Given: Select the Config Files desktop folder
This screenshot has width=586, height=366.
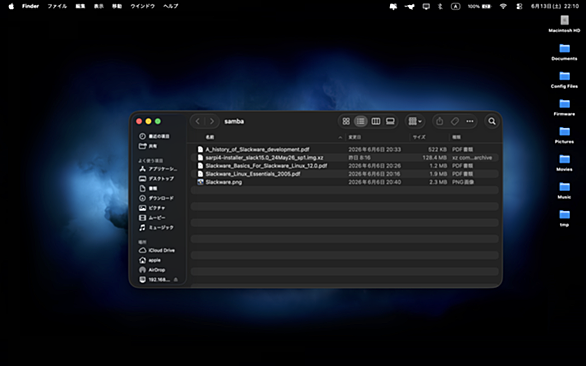Looking at the screenshot, I should 564,79.
